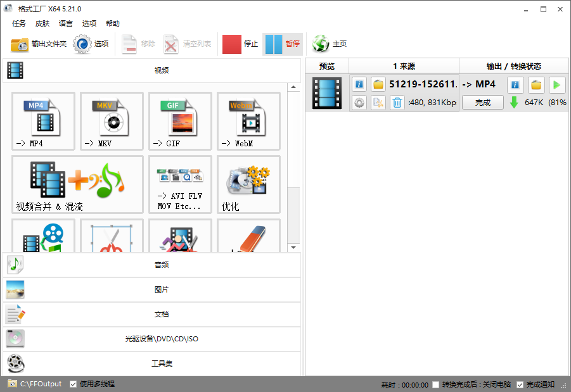Enable 转换完成后：关闭电脑 checkbox

435,385
